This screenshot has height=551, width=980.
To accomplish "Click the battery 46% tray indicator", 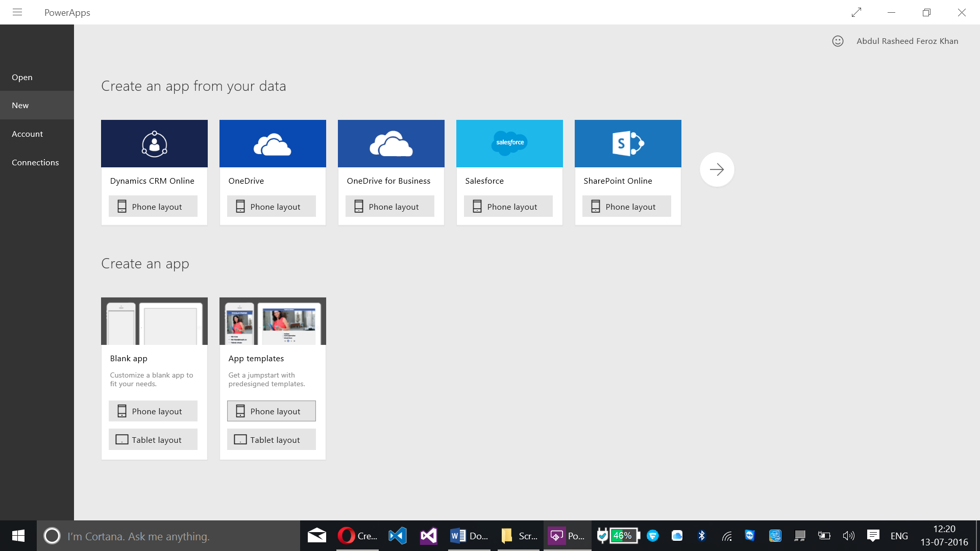I will 624,536.
